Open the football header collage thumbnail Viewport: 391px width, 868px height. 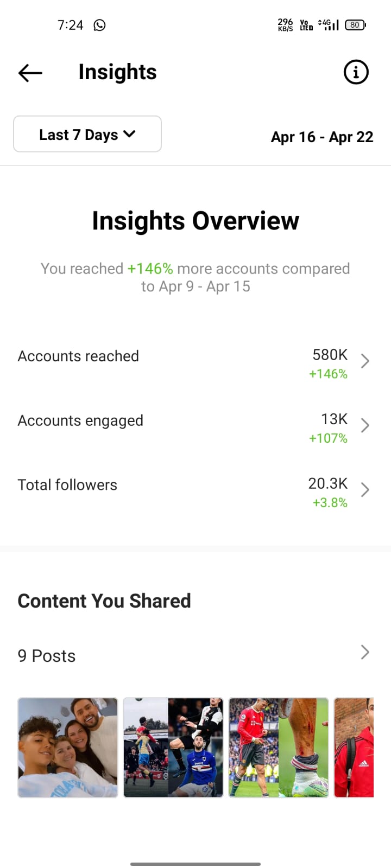[173, 748]
